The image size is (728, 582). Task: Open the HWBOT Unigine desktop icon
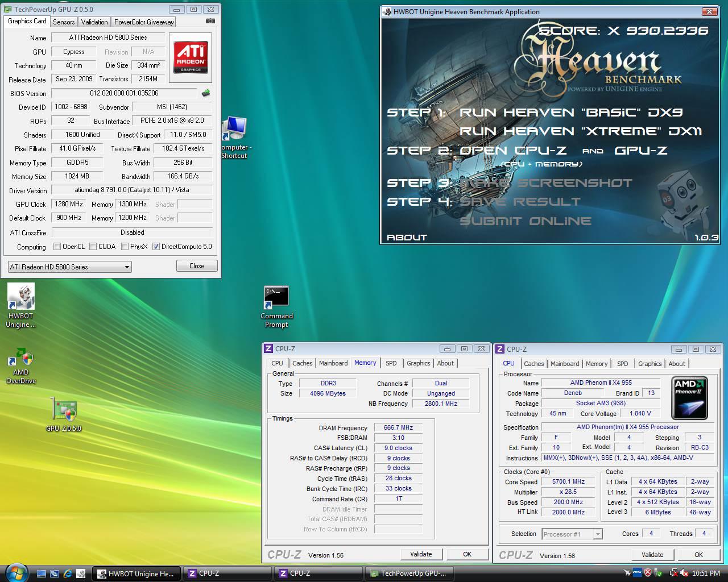coord(21,306)
